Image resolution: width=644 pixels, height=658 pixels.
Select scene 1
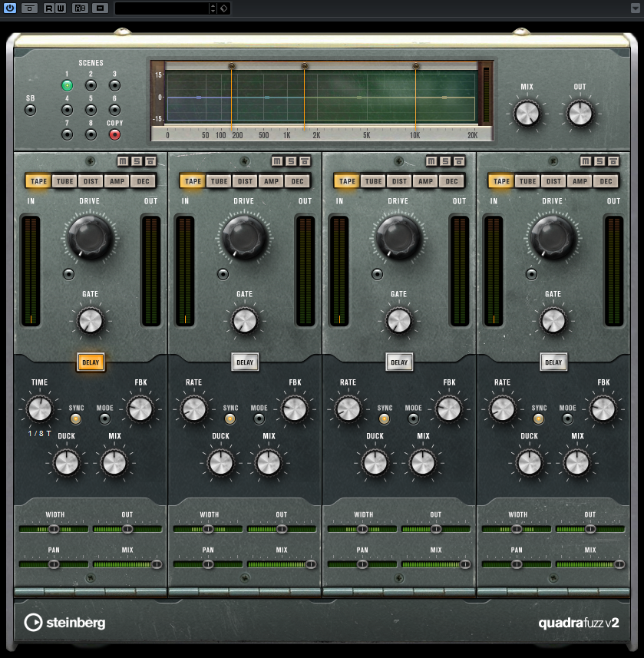(x=67, y=85)
